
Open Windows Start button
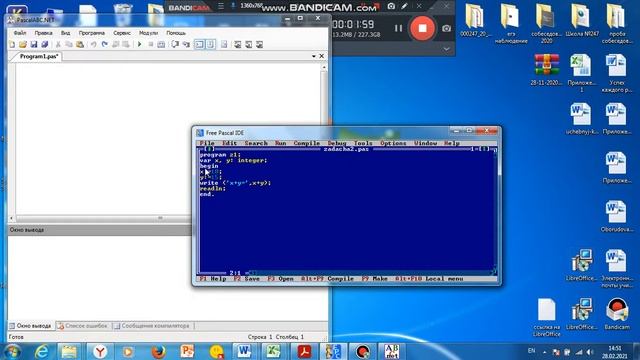pos(12,351)
